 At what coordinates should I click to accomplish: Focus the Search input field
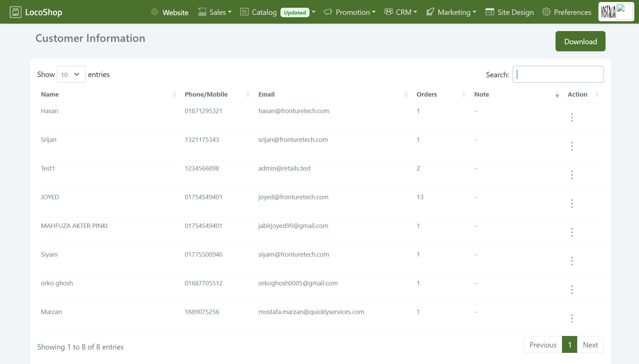pos(558,74)
